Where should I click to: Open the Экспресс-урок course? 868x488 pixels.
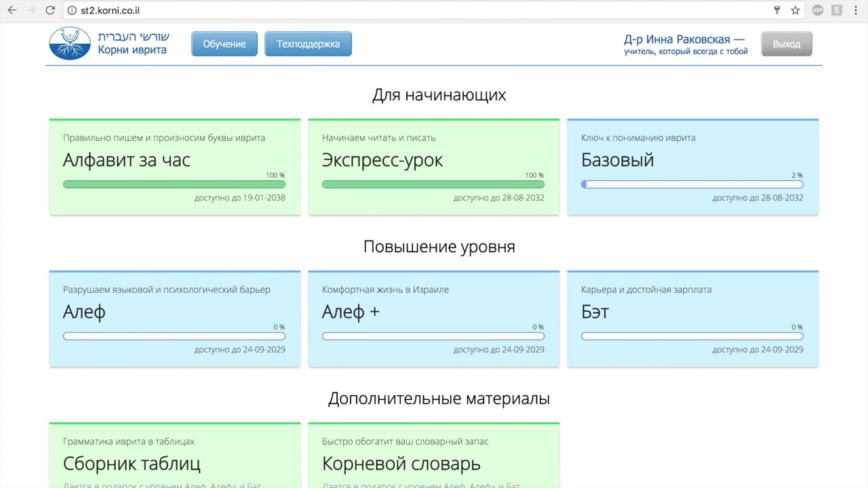(x=434, y=167)
